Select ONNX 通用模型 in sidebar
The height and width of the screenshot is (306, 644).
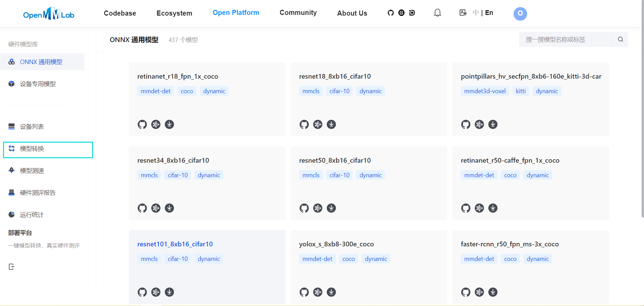coord(42,62)
